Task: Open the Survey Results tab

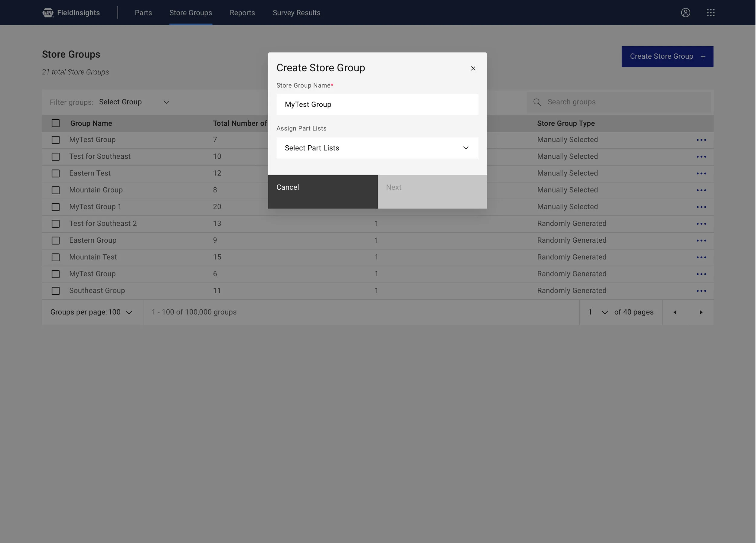Action: pos(296,13)
